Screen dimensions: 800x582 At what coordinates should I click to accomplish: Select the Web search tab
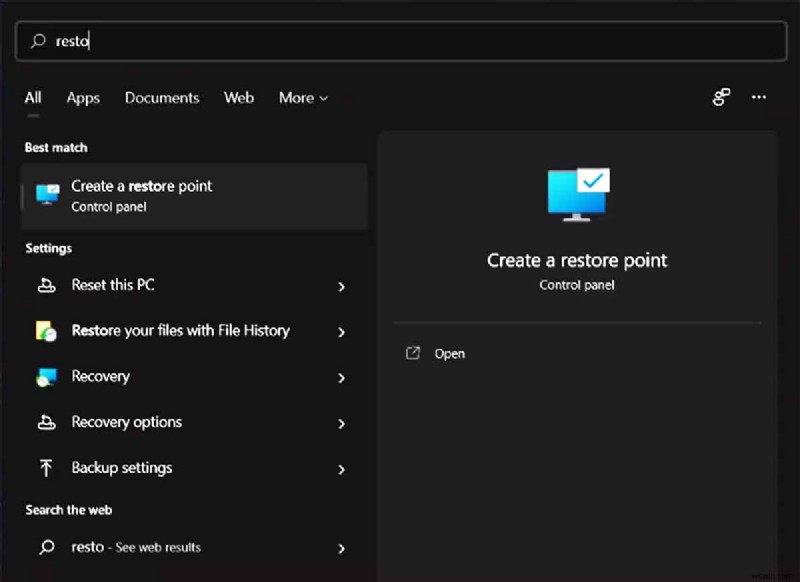(238, 97)
